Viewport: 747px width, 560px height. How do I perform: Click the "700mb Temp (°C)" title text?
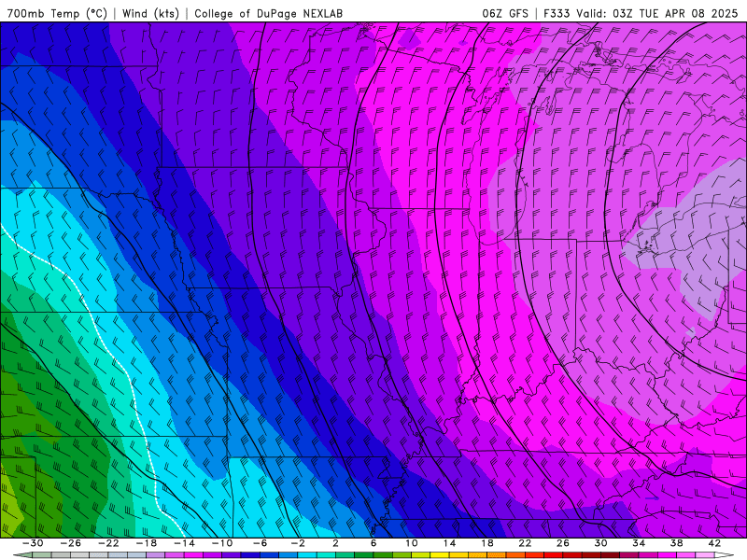(x=57, y=13)
